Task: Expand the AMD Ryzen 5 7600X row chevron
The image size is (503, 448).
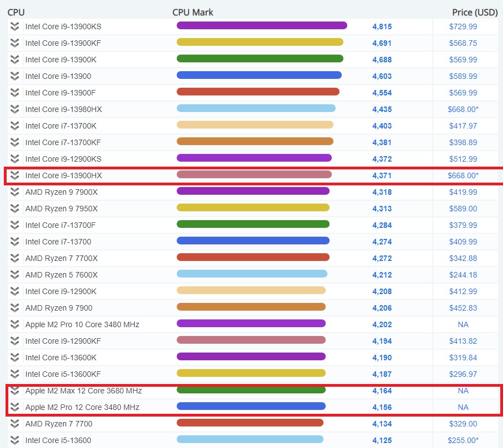Action: point(15,275)
